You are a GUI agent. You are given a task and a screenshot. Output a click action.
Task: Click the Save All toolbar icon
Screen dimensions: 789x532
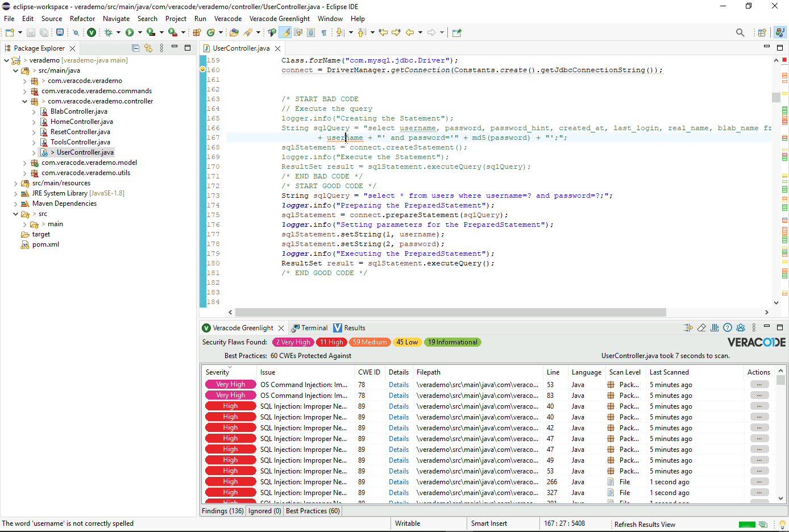[44, 32]
